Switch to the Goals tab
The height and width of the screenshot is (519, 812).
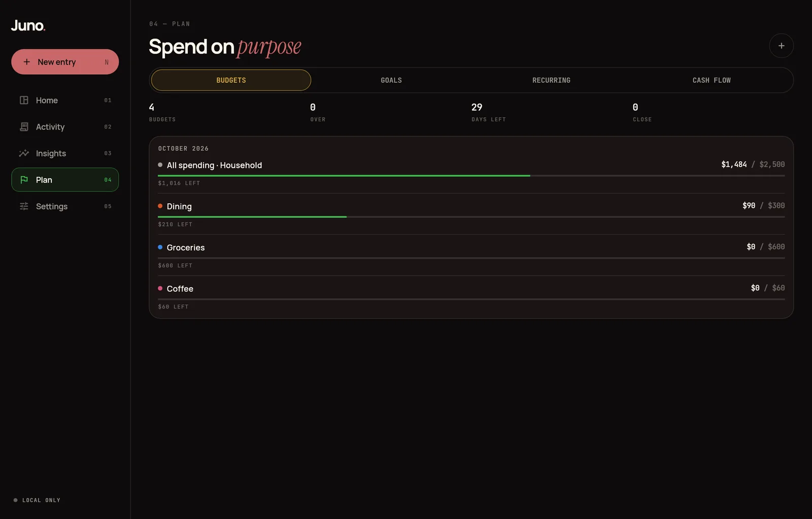(x=391, y=80)
